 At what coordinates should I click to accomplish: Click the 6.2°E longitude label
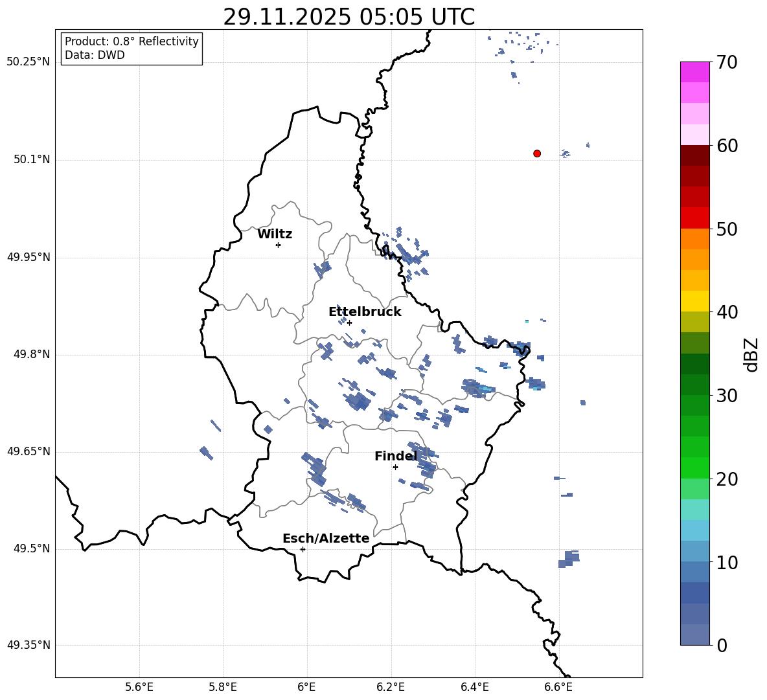click(x=391, y=687)
